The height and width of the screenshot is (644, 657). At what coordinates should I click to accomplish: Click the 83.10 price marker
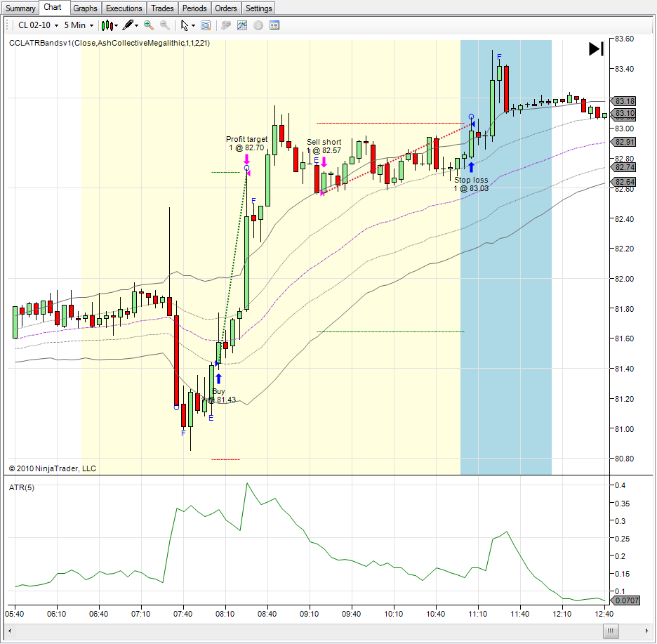(624, 113)
